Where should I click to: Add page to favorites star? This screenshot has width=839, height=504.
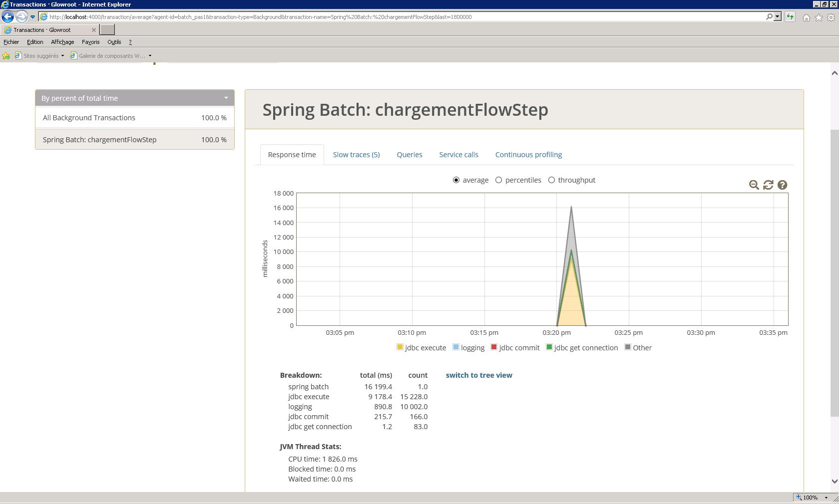[818, 16]
